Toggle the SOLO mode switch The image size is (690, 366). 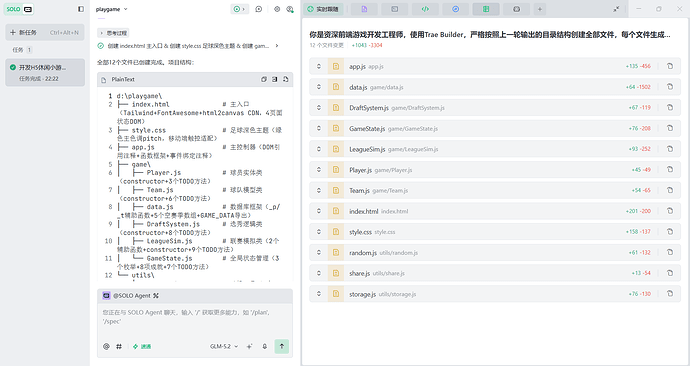pyautogui.click(x=19, y=9)
